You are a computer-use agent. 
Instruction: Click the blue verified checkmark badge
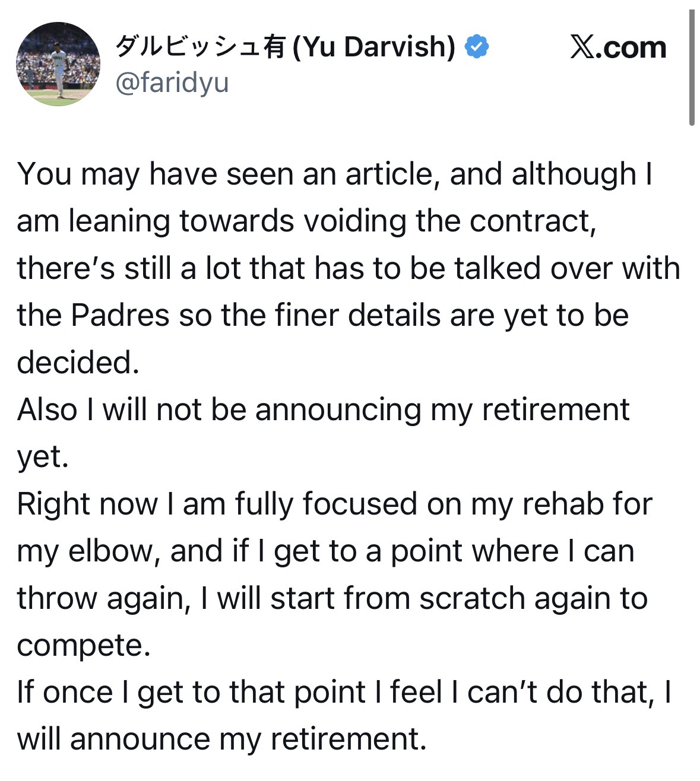(x=476, y=46)
